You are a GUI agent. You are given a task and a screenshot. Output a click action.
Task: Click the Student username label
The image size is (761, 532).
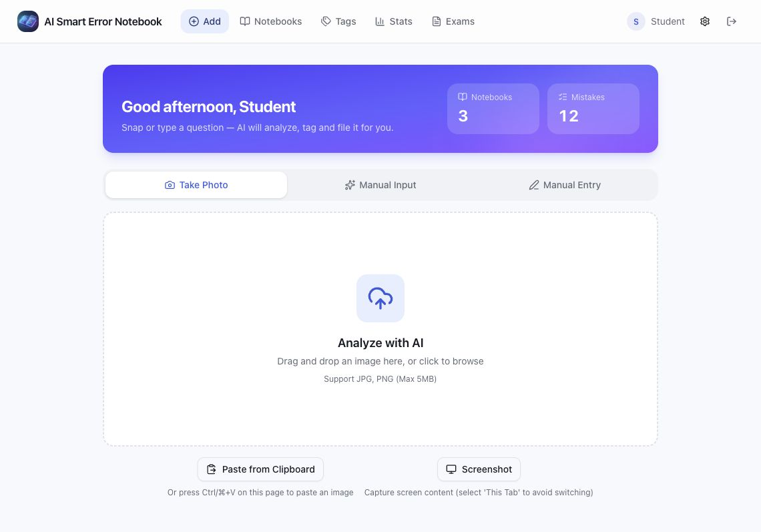[668, 21]
